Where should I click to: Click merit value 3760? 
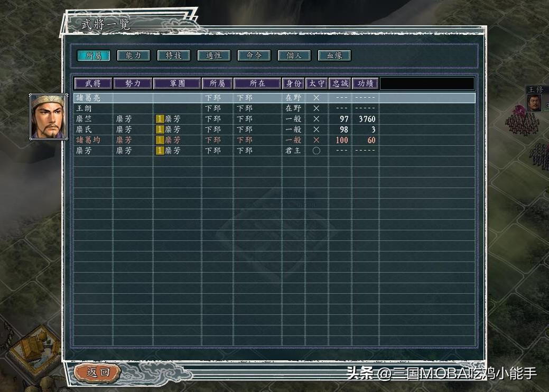coord(367,119)
